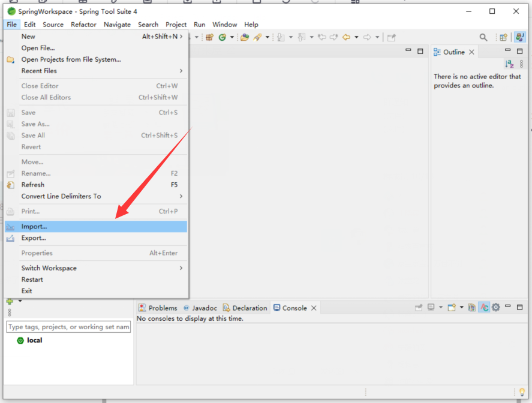Open the Window menu

point(224,25)
